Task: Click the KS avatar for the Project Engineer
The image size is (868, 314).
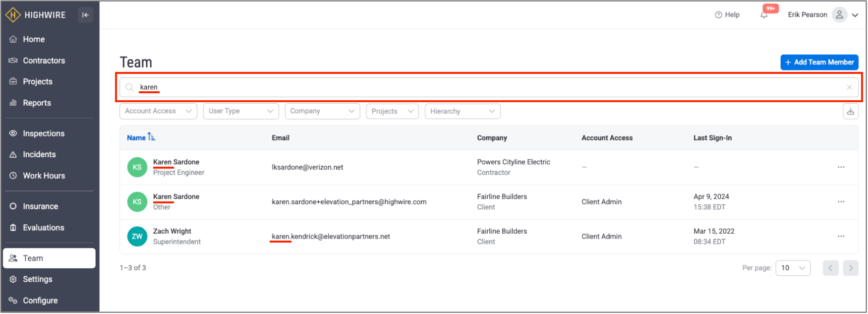Action: click(137, 167)
